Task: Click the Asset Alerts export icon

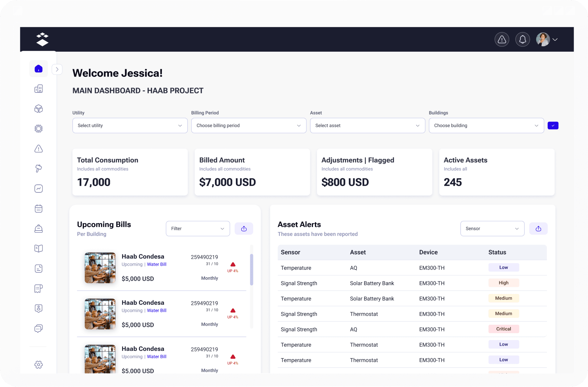Action: (x=538, y=229)
